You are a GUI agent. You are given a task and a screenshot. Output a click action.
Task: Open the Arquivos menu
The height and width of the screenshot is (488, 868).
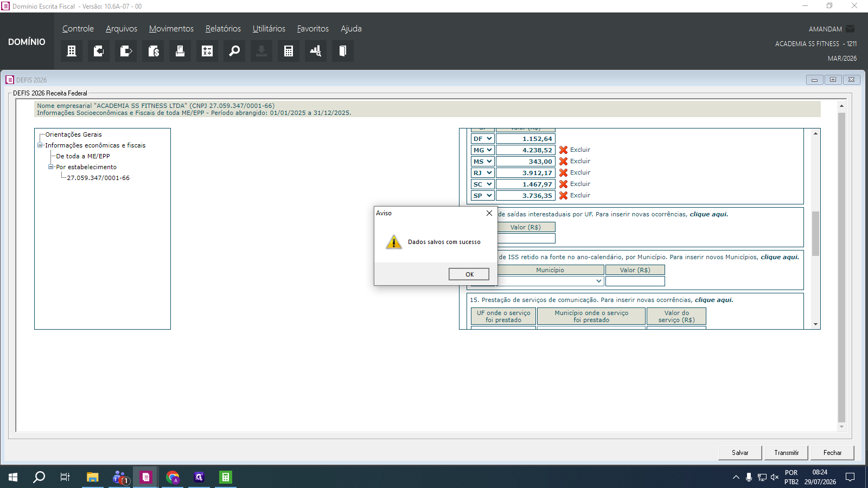[x=122, y=29]
